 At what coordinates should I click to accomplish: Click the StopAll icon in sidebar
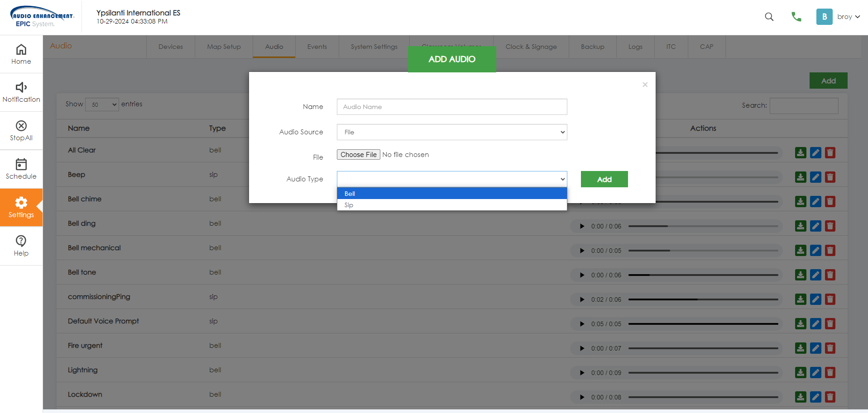click(21, 126)
